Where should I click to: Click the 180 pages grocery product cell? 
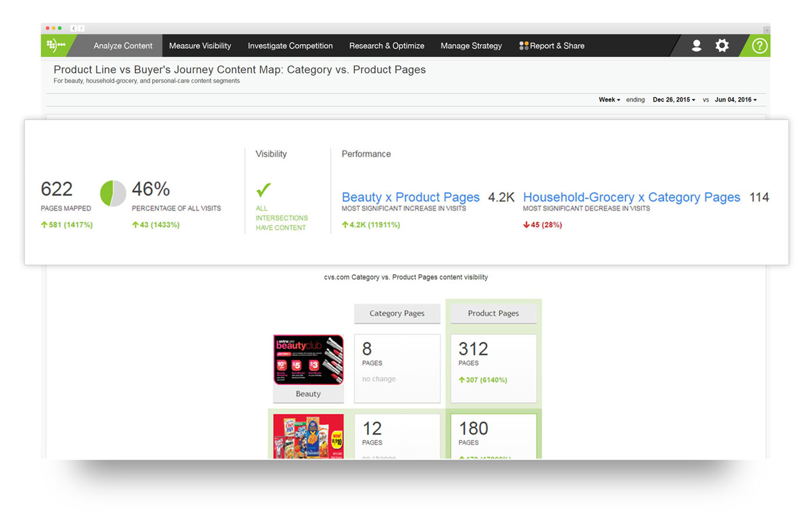494,437
